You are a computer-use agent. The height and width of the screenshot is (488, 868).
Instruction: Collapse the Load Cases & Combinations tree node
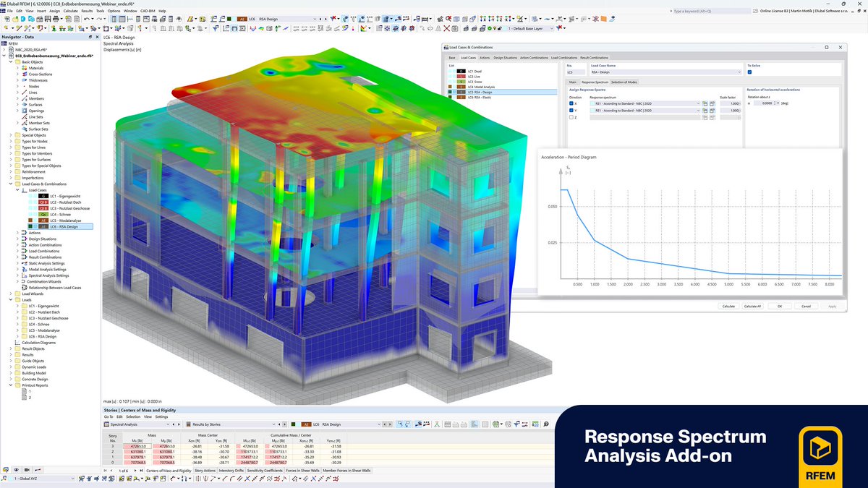tap(11, 184)
